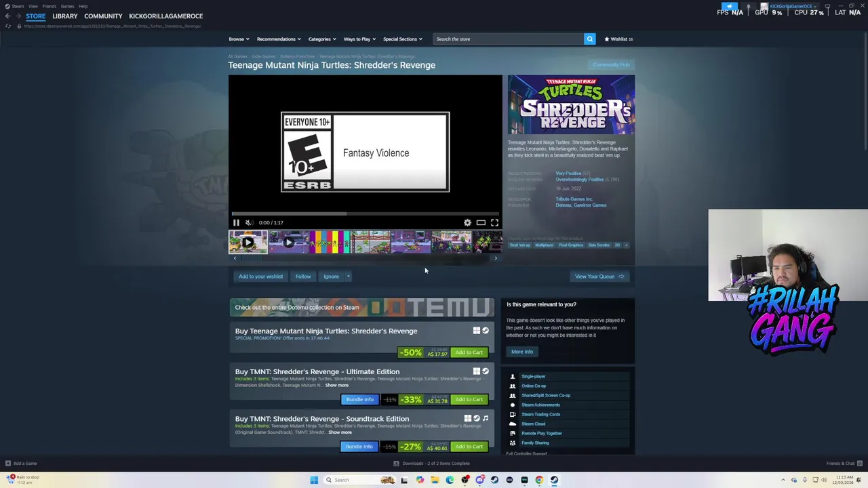Open the Tribute Games Inc. developer link
The width and height of the screenshot is (868, 488).
click(x=574, y=199)
